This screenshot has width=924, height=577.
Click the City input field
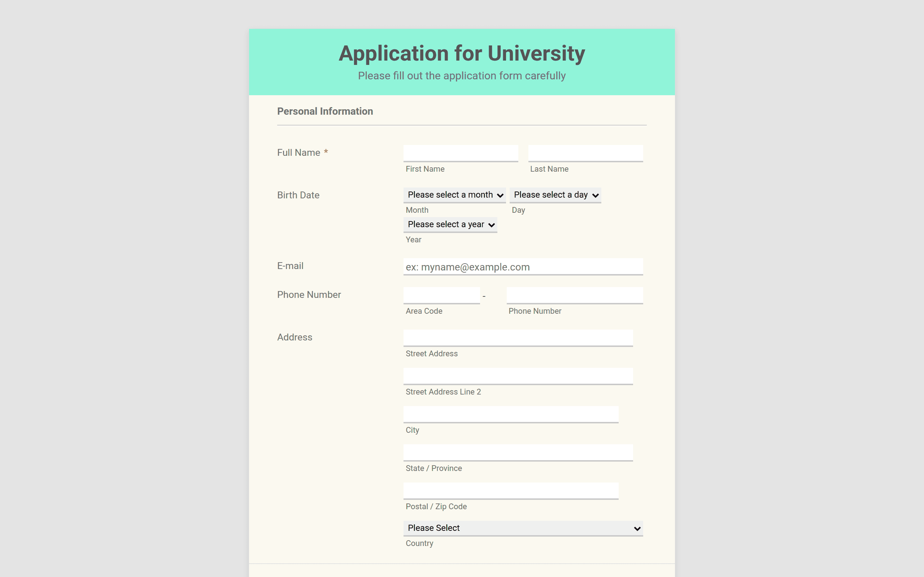pyautogui.click(x=511, y=414)
